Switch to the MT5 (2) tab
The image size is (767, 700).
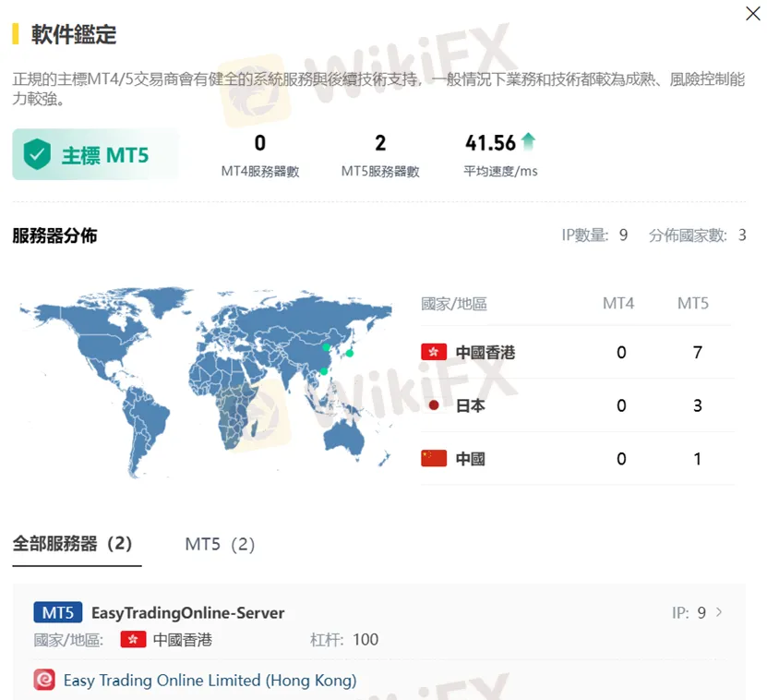220,545
